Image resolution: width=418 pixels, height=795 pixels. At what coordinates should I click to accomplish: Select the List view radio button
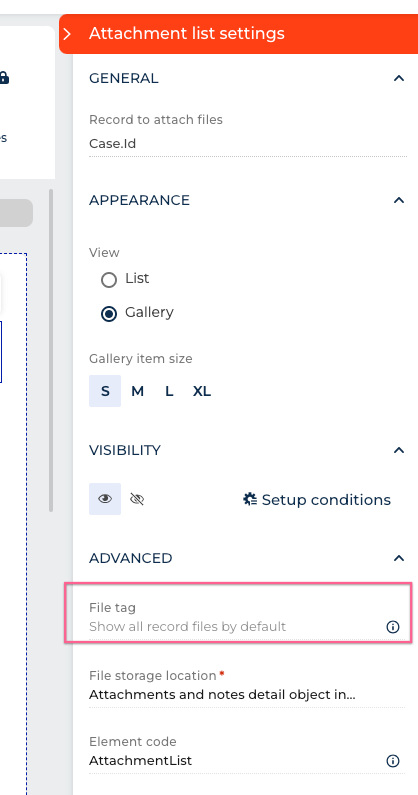pos(109,280)
